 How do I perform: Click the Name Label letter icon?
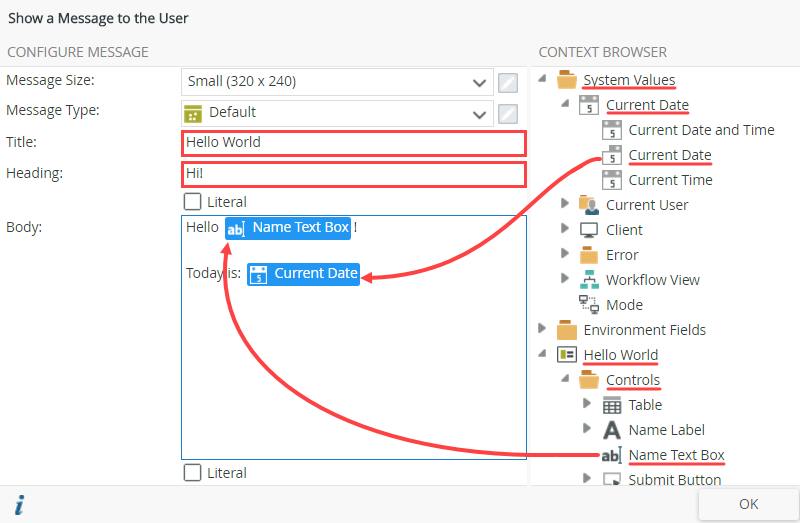coord(612,430)
